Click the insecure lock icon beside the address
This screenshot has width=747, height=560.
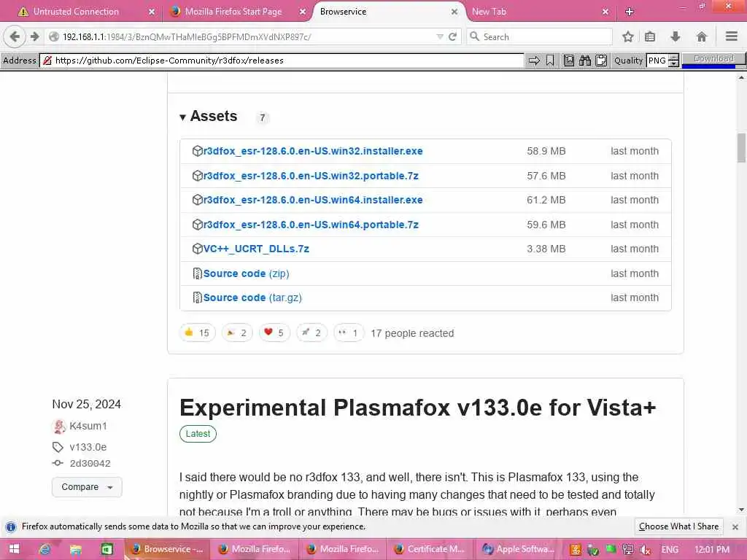pos(47,61)
